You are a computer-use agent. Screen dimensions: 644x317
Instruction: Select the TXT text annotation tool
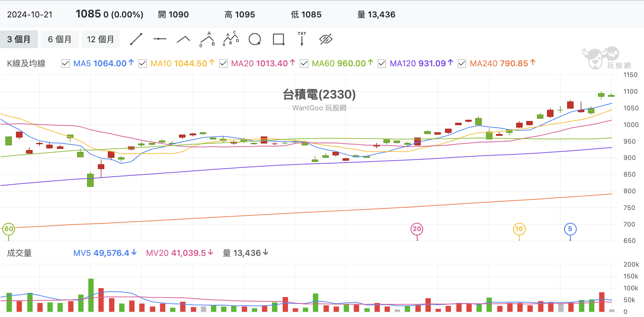pos(302,39)
